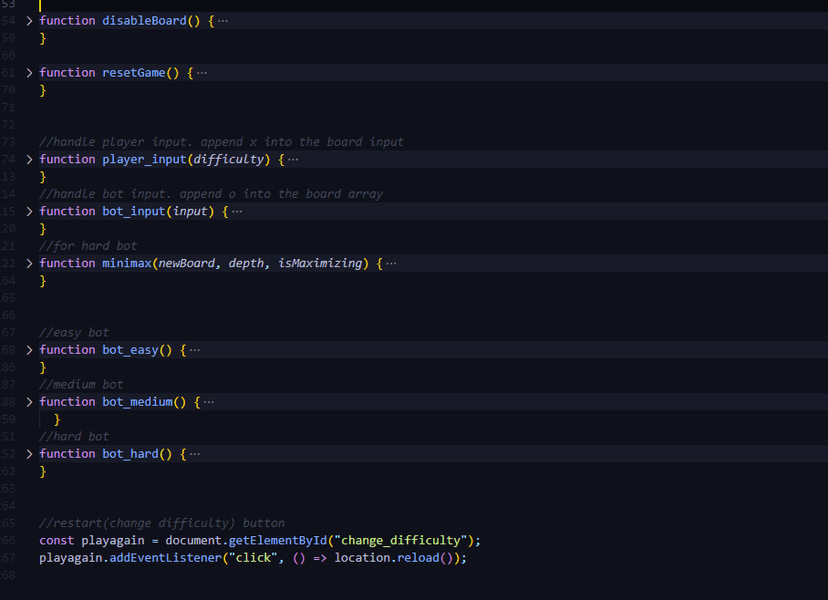Click the "change_difficulty" string literal
The height and width of the screenshot is (600, 828).
coord(404,541)
